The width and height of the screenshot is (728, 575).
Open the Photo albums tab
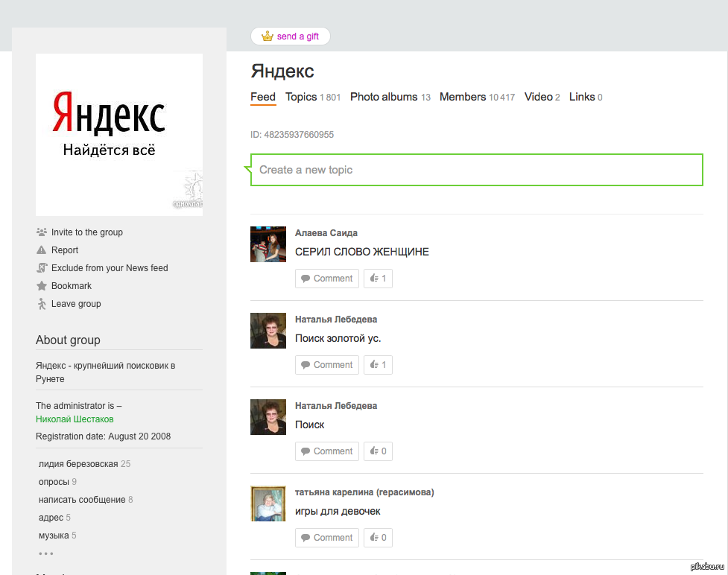(x=390, y=97)
